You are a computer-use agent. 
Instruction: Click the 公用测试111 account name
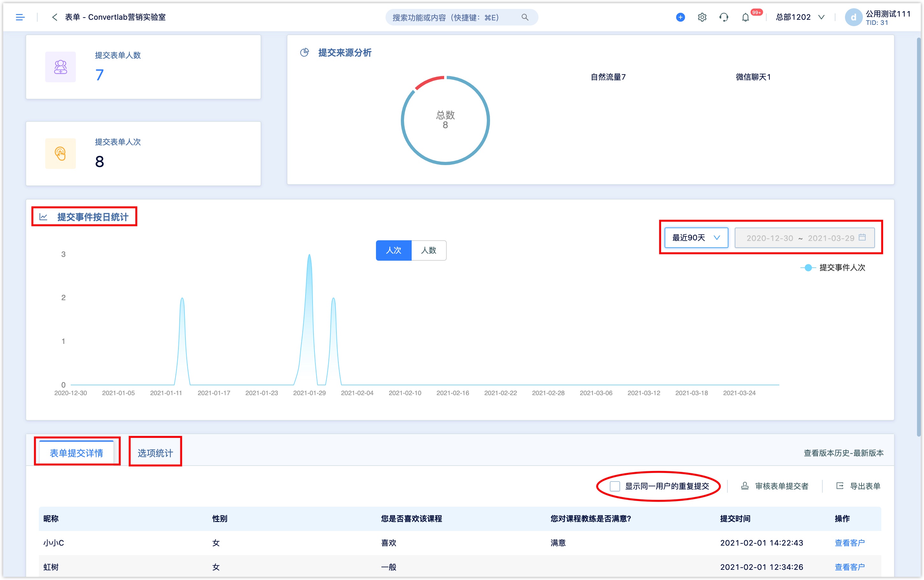pyautogui.click(x=888, y=14)
